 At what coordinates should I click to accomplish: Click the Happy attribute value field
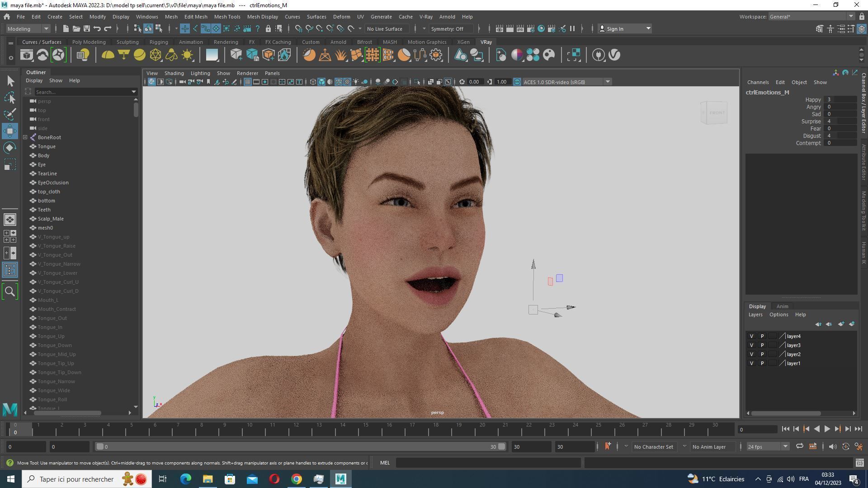(840, 99)
